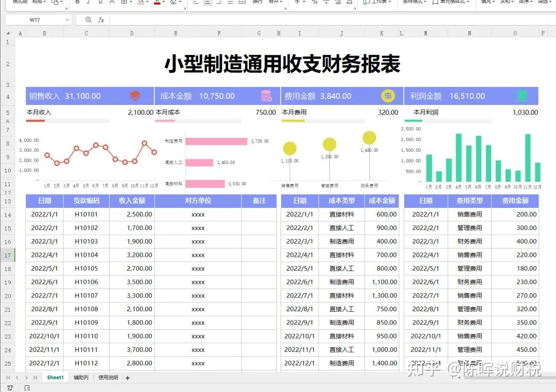This screenshot has width=556, height=392.
Task: Switch to the 辅助列 sheet tab
Action: (80, 377)
